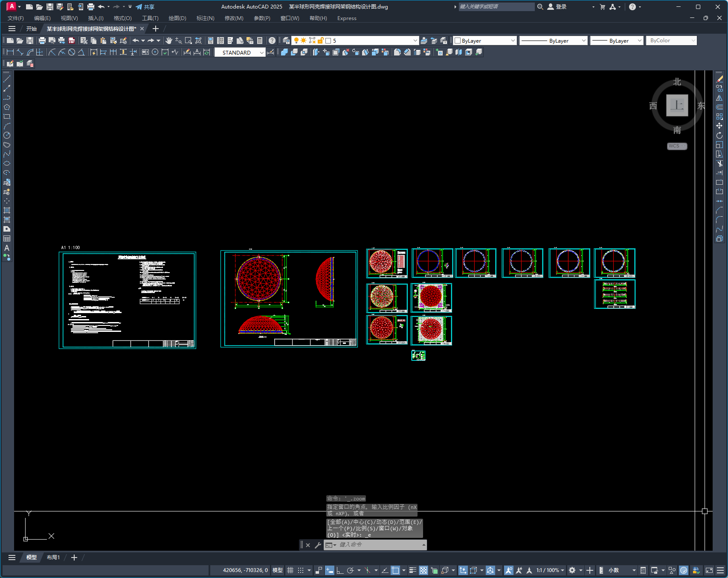Click the title sheet drawing labeled A1 1:100
The image size is (728, 578).
pyautogui.click(x=128, y=300)
